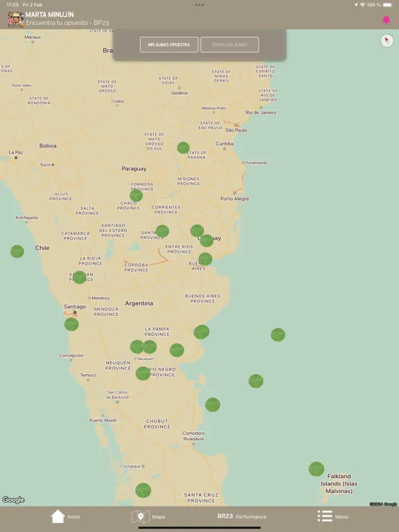Tap the pink notification bell icon
This screenshot has height=532, width=399.
point(386,20)
